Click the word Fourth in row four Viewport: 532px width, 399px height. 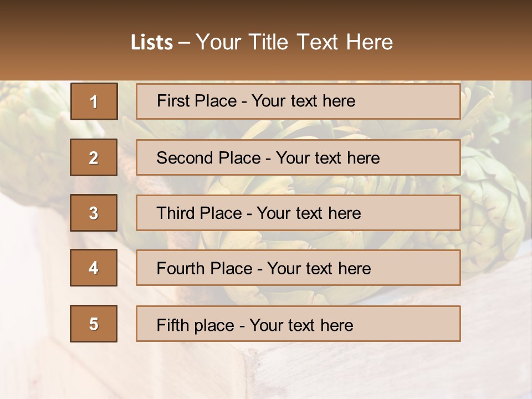(x=180, y=268)
